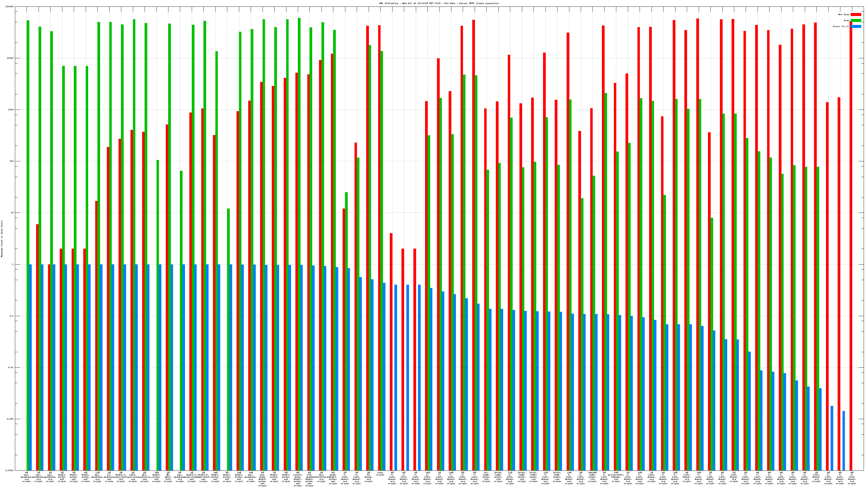
Task: Click the blue score bar above 'none origin'
Action: (x=384, y=376)
